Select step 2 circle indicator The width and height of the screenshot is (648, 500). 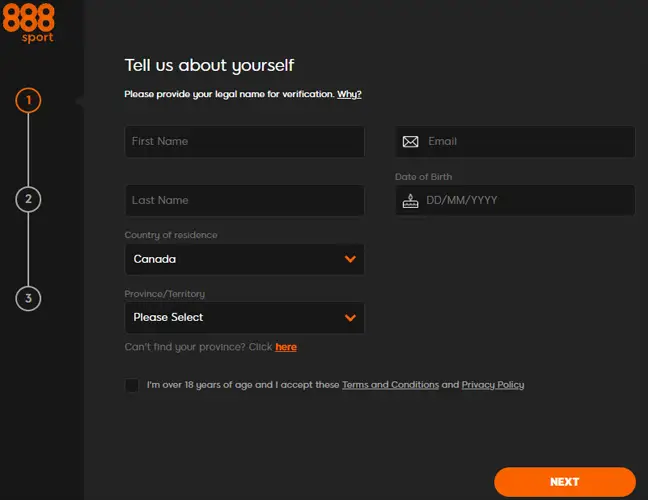[x=28, y=199]
